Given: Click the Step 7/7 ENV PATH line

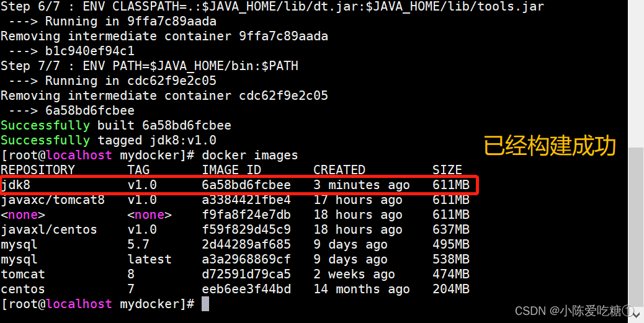Looking at the screenshot, I should tap(150, 66).
